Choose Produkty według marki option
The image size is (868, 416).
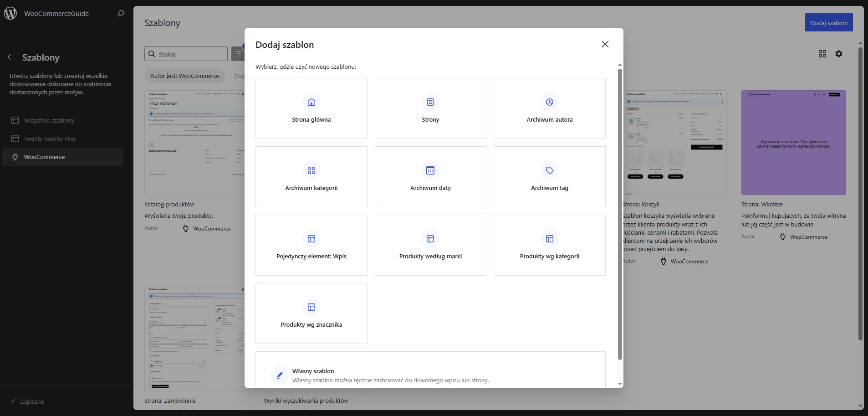(430, 245)
